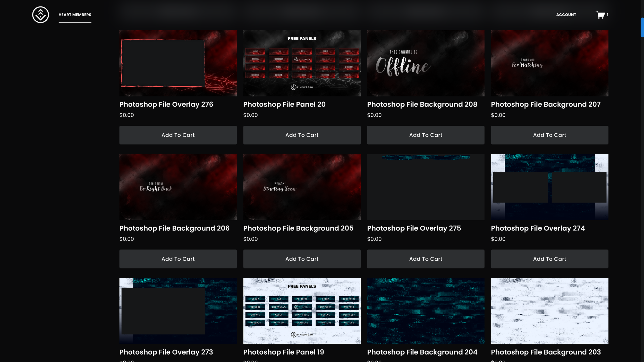The width and height of the screenshot is (644, 362).
Task: Open Photoshop File Panel 19 product page
Action: point(284,352)
